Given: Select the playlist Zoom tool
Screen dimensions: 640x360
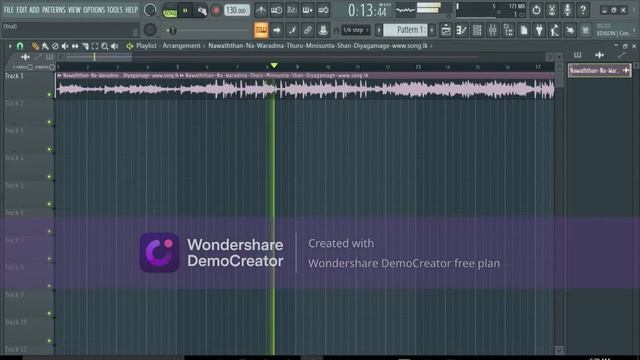Looking at the screenshot, I should pyautogui.click(x=104, y=46).
